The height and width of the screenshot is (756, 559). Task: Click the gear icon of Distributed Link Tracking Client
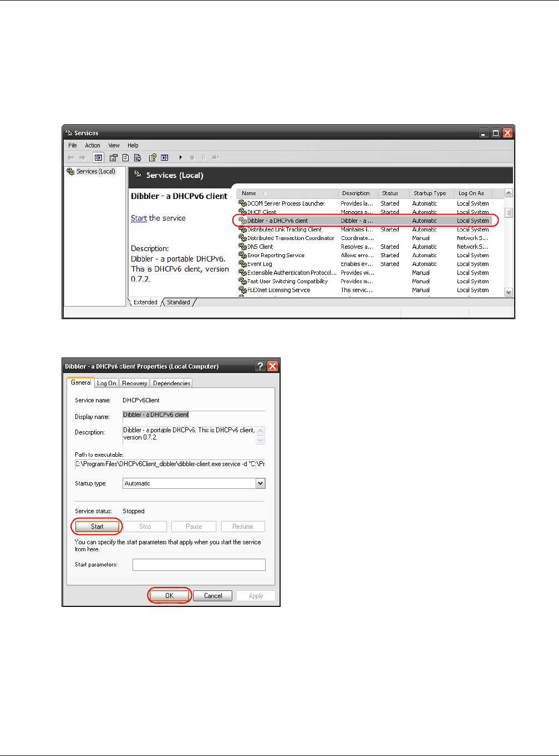242,229
